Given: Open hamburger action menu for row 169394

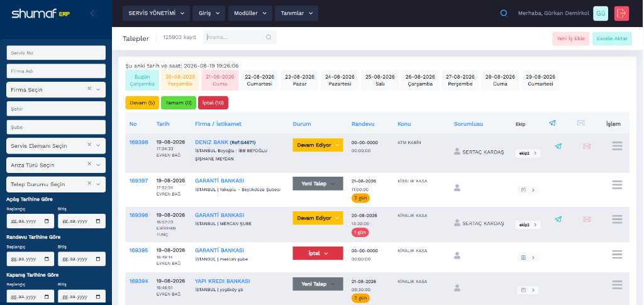Looking at the screenshot, I should pyautogui.click(x=617, y=284).
